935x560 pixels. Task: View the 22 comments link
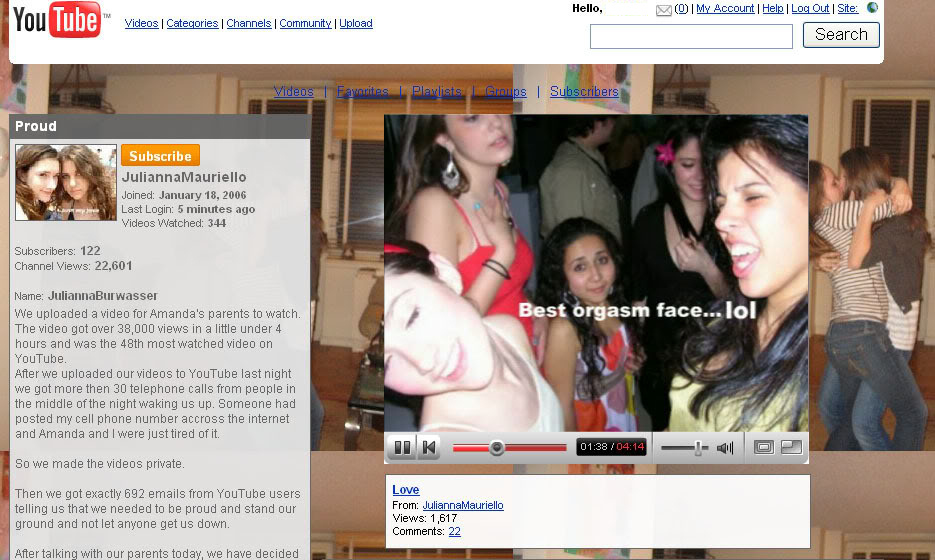click(x=454, y=531)
